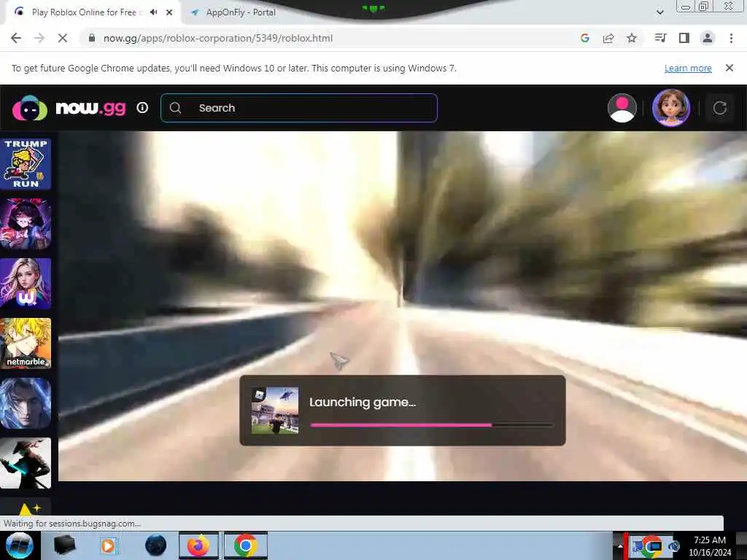Open the media control playlist icon
This screenshot has height=560, width=747.
660,38
